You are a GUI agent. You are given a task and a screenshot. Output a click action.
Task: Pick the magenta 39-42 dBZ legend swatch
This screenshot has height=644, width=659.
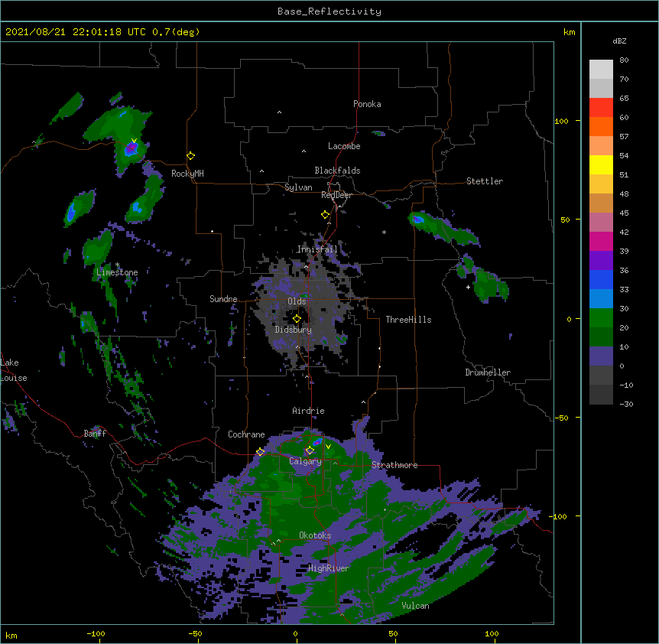tap(601, 241)
